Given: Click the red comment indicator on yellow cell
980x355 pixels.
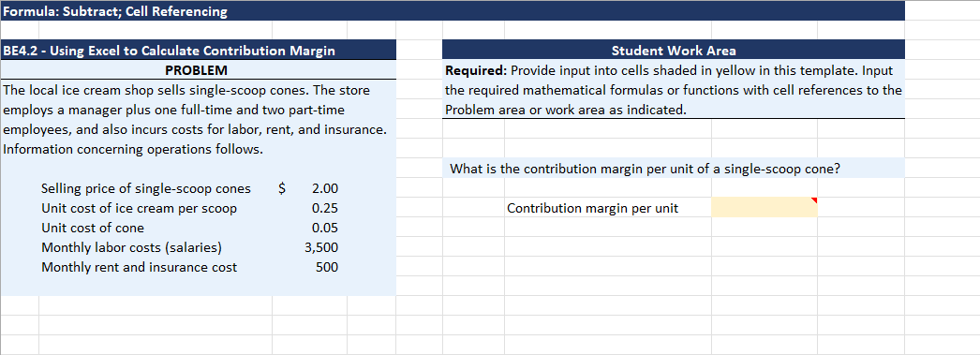Looking at the screenshot, I should [x=814, y=200].
